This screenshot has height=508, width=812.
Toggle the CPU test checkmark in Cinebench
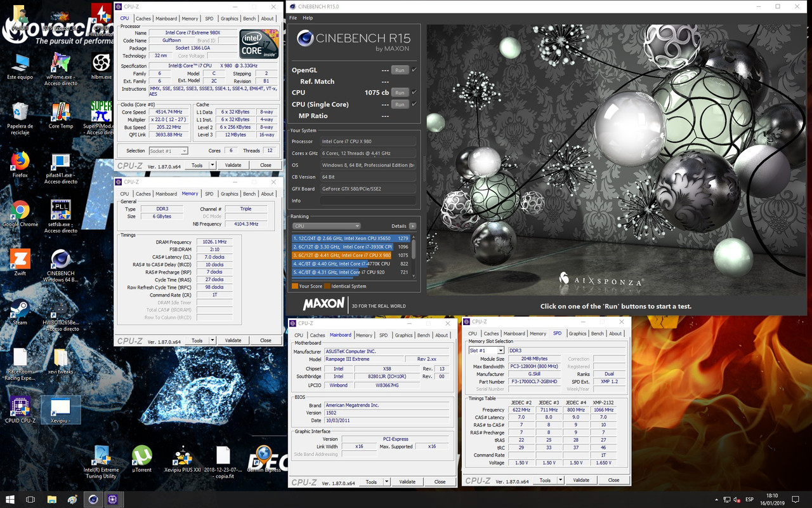[x=414, y=93]
